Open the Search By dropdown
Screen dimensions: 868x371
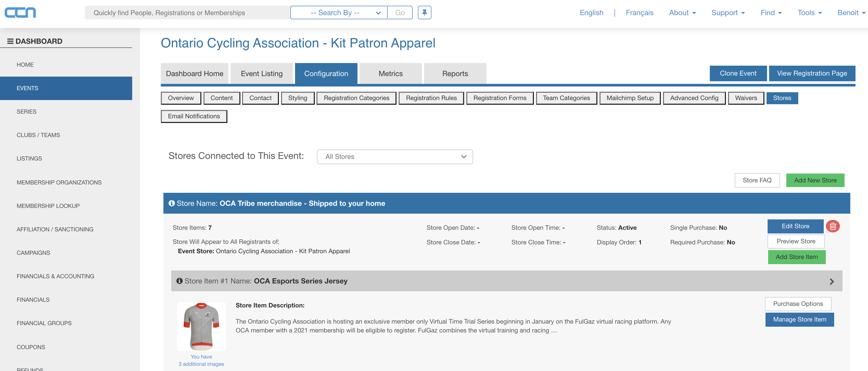click(339, 13)
